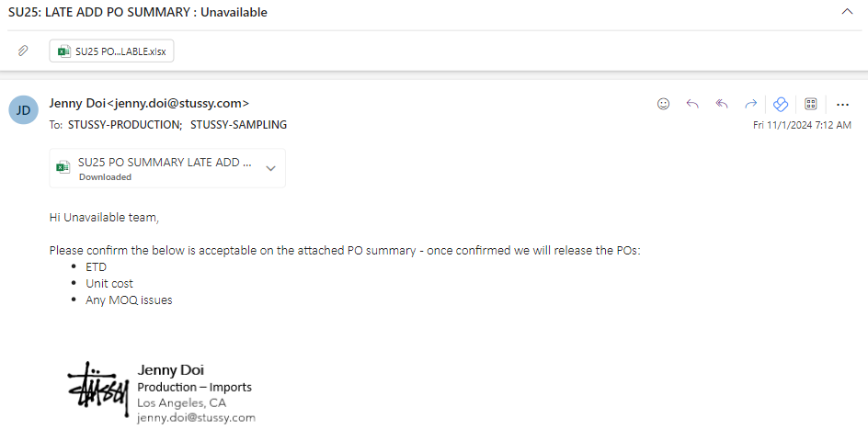Click the Reply All arrow icon
Viewport: 868px width, 441px height.
[x=721, y=104]
